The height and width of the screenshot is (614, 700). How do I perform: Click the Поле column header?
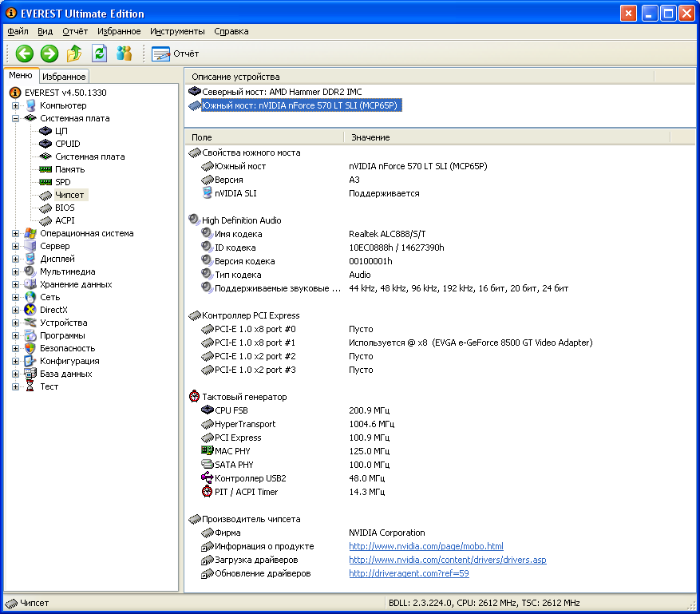(264, 137)
